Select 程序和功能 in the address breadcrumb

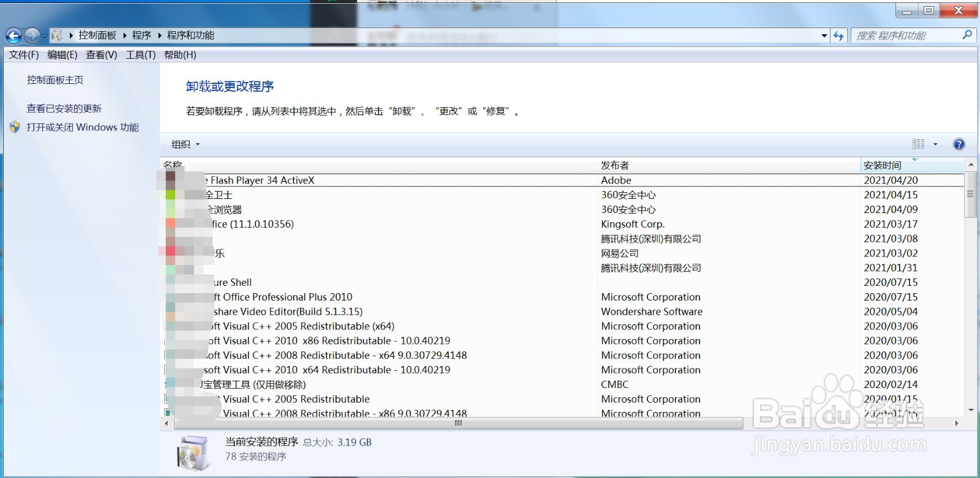click(x=190, y=35)
